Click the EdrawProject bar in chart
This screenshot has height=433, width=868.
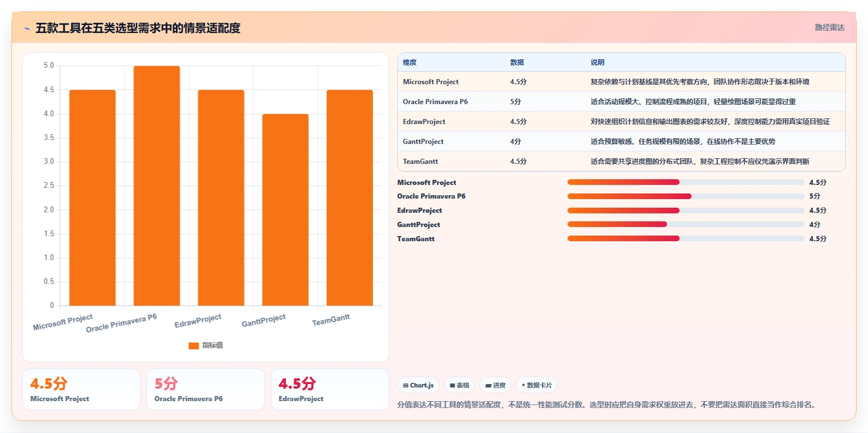[x=221, y=197]
